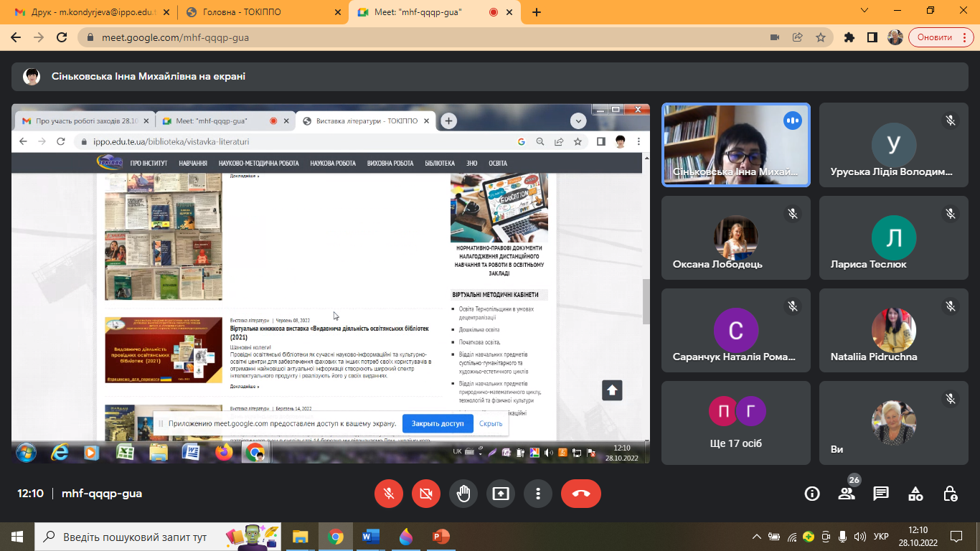
Task: Open the "Ще 17 осіб" participants tile
Action: [x=735, y=422]
